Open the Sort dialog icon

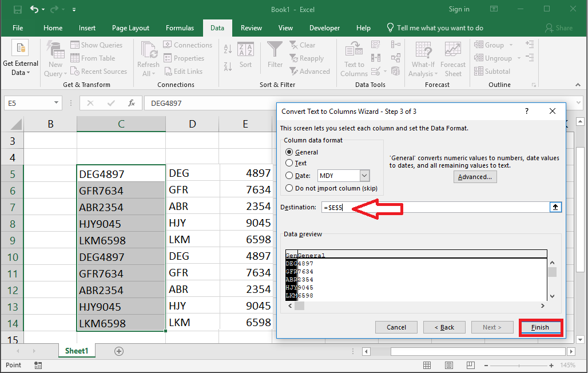point(245,55)
